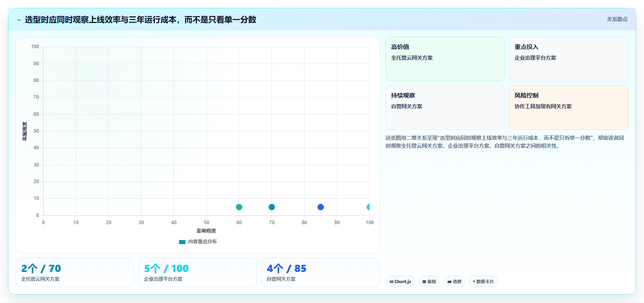The width and height of the screenshot is (644, 303).
Task: Open the 重点投入 quadrant card
Action: coord(568,59)
